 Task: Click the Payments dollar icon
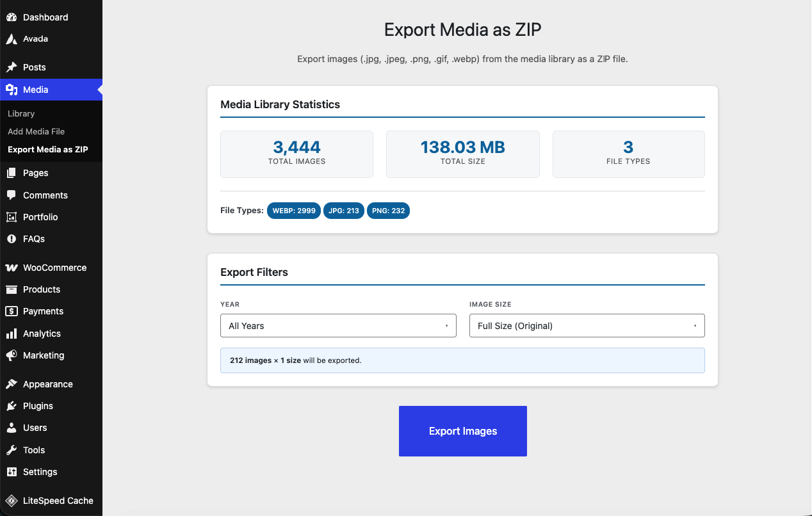[x=12, y=311]
